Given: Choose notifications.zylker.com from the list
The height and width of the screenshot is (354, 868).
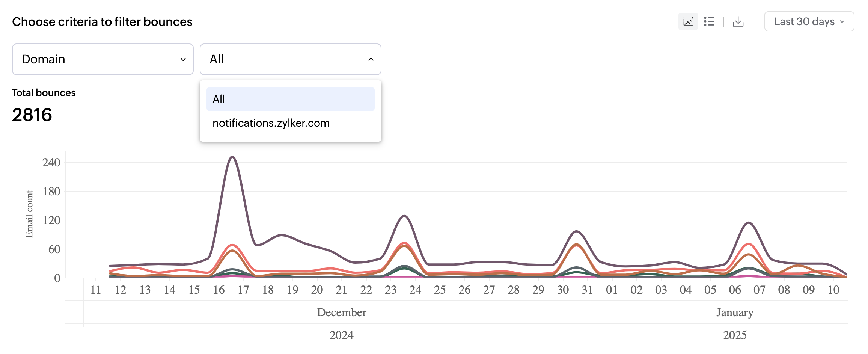Looking at the screenshot, I should point(271,123).
